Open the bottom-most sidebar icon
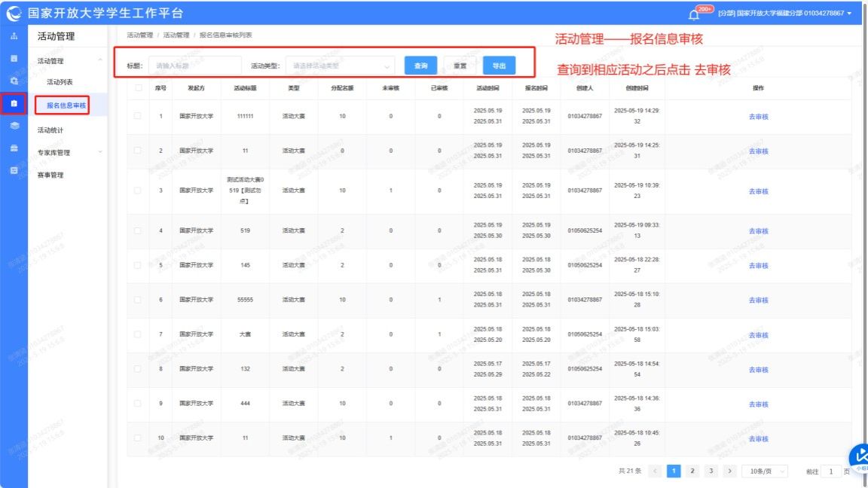 pyautogui.click(x=14, y=170)
